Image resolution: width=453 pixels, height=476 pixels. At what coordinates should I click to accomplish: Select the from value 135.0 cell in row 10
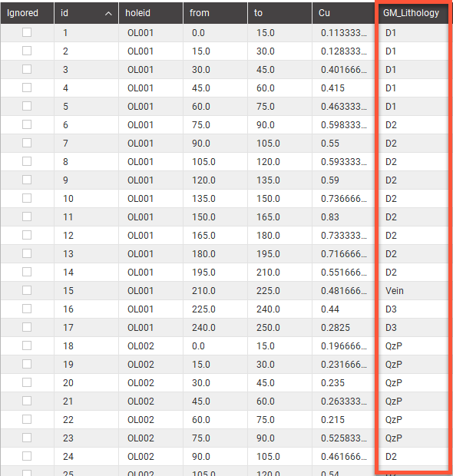[x=215, y=199]
